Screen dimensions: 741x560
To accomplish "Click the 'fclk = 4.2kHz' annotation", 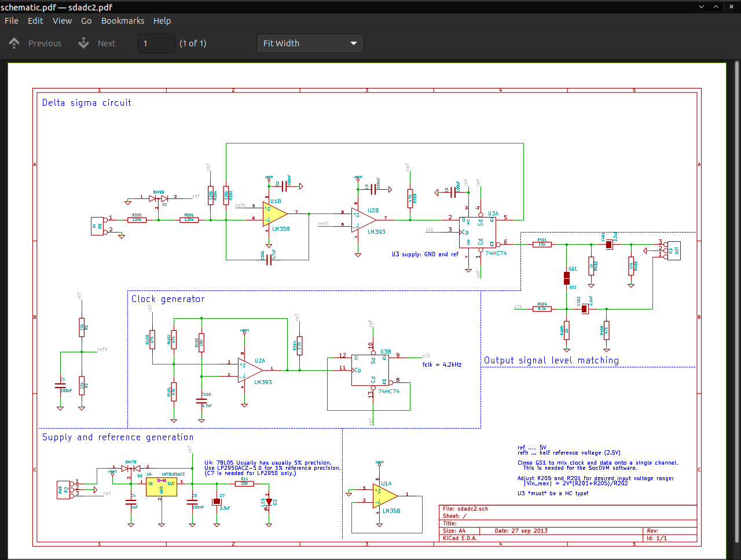I will (442, 365).
